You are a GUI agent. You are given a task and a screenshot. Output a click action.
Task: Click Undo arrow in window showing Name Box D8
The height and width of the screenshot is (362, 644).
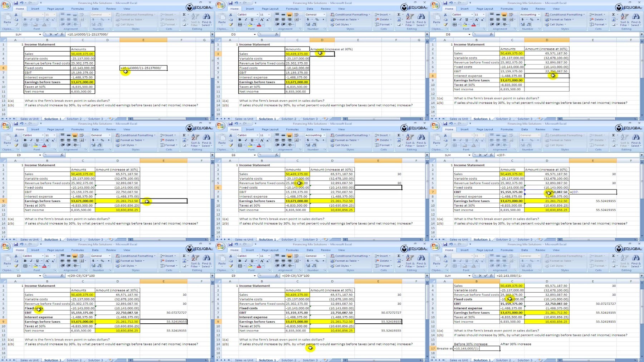pos(451,3)
